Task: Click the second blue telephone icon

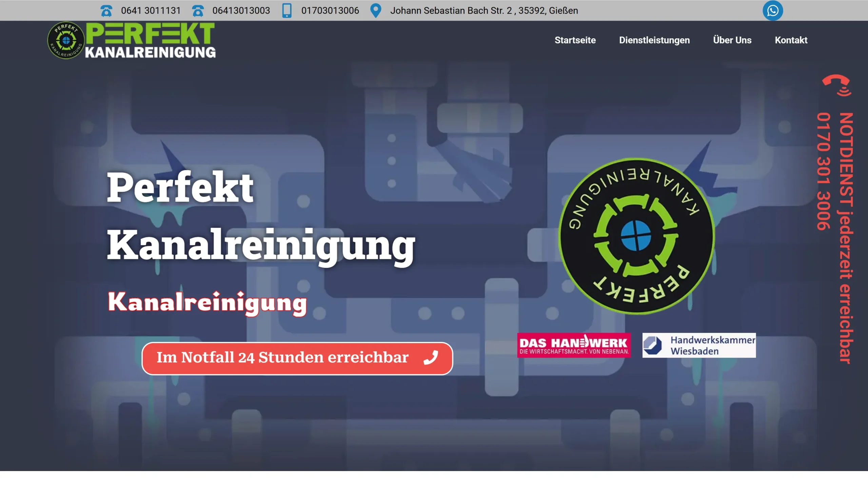Action: click(x=198, y=11)
